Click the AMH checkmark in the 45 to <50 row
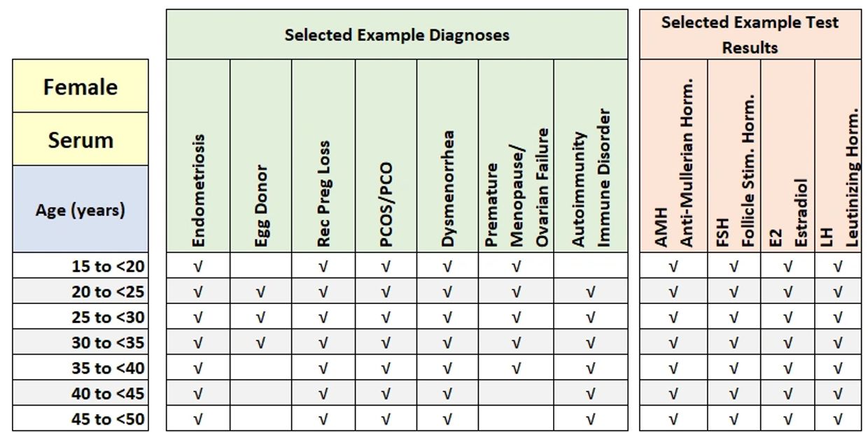Viewport: 868px width, 433px height. tap(673, 419)
